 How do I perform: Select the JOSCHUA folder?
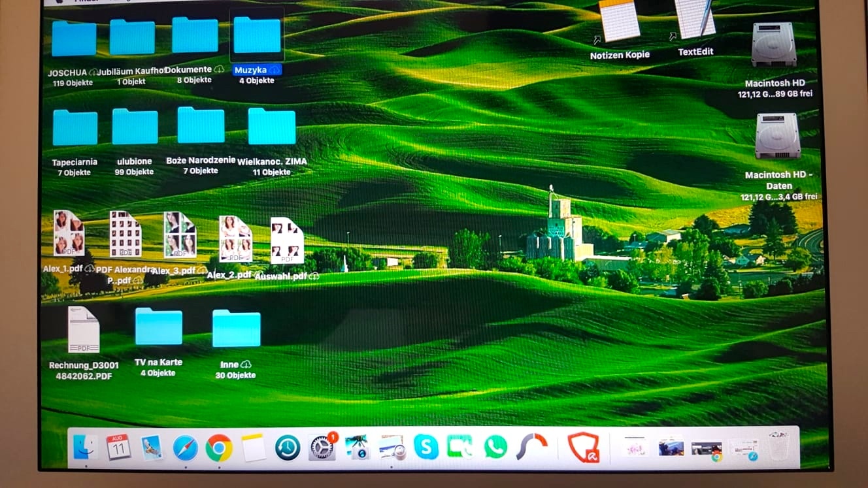74,39
